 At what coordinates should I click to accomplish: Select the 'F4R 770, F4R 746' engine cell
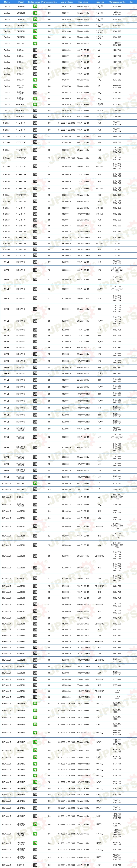[x=117, y=782]
